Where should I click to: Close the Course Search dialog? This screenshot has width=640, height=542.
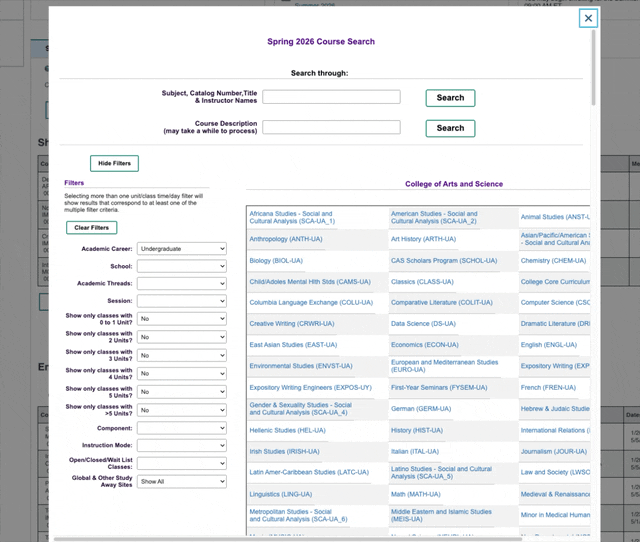pos(588,18)
